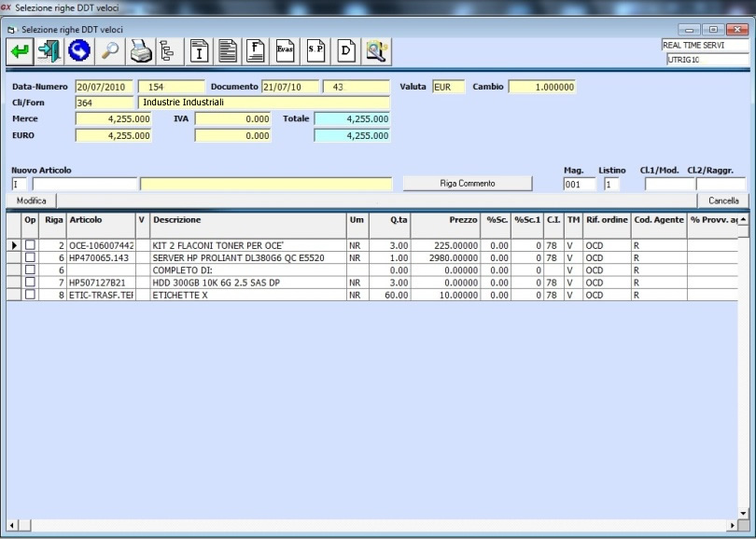Viewport: 756px width, 539px height.
Task: Click the Valuta field showing EUR
Action: pyautogui.click(x=448, y=87)
